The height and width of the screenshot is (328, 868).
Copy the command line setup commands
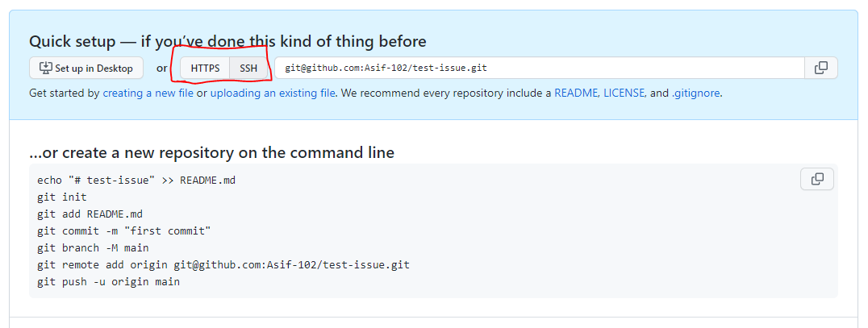(x=817, y=179)
